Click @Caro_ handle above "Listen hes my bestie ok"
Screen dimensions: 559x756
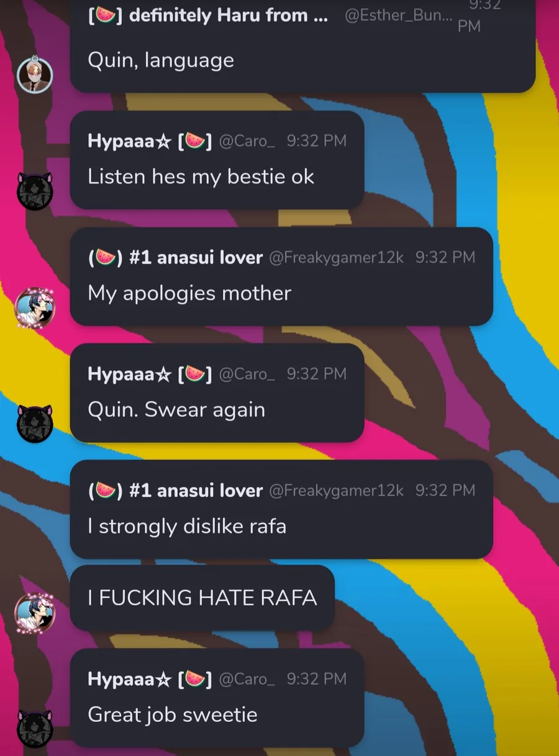247,141
